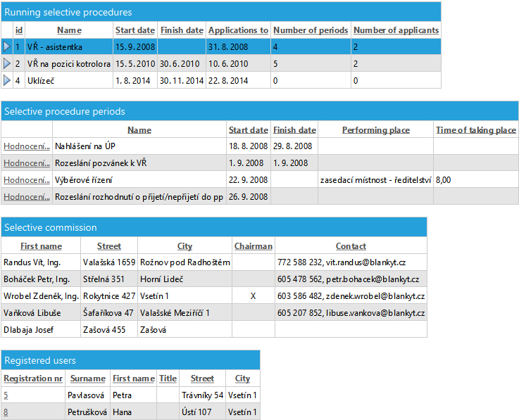
Task: Sort users by Surname header
Action: pyautogui.click(x=88, y=378)
